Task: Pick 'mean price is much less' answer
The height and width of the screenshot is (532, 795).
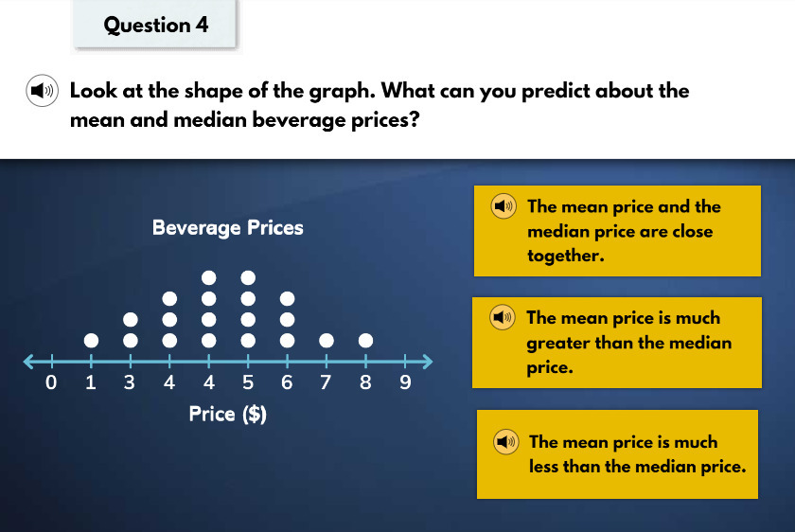Action: [617, 454]
